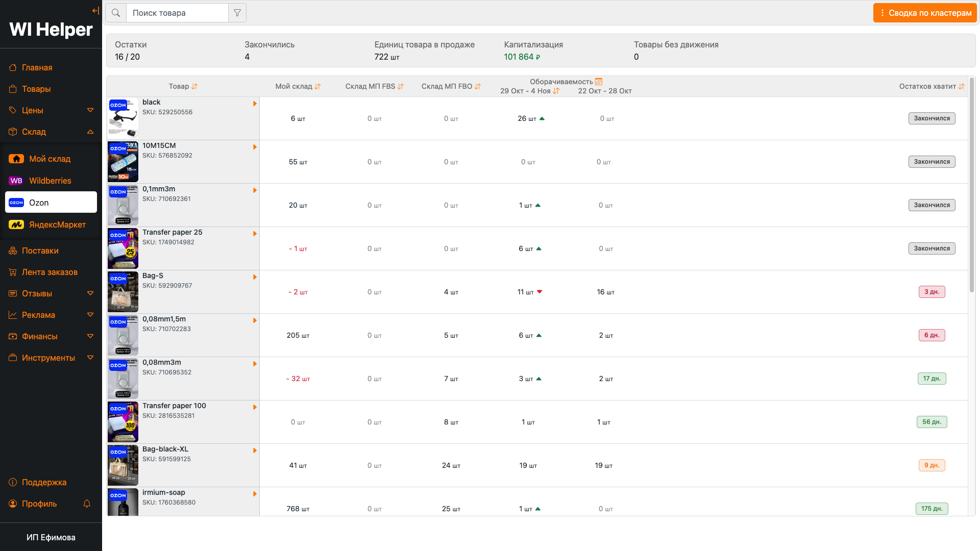Click the search magnifier icon
The height and width of the screenshot is (551, 980).
[116, 13]
